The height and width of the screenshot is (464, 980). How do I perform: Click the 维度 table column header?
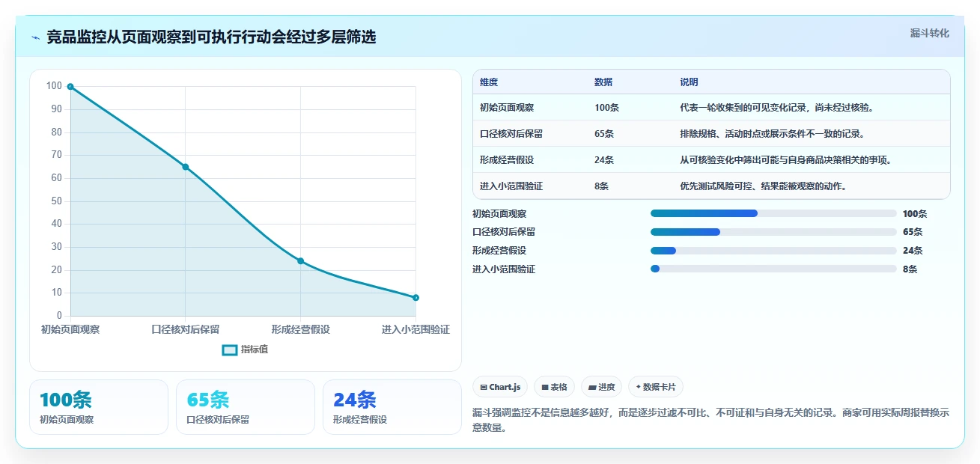coord(489,82)
